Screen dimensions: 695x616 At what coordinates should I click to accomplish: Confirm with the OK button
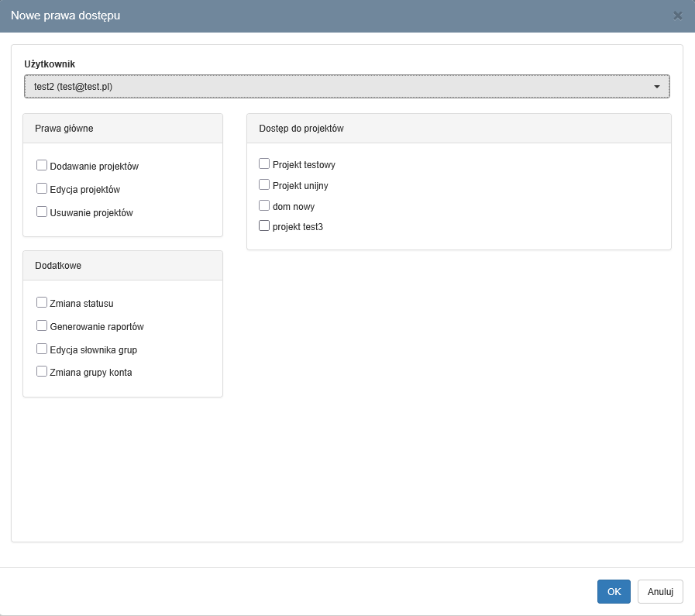point(614,592)
